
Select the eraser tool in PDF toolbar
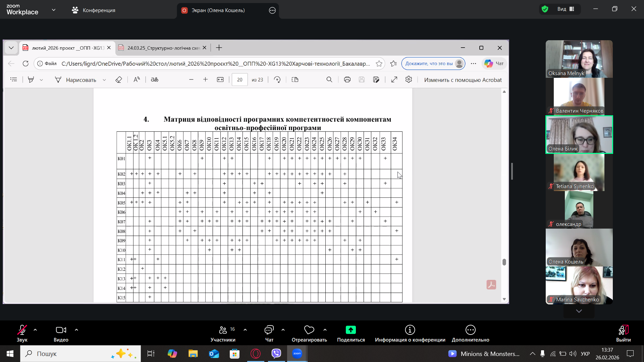tap(118, 80)
